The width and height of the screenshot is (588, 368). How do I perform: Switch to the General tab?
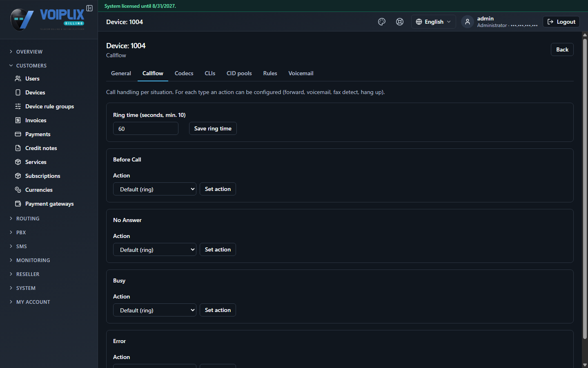tap(121, 73)
